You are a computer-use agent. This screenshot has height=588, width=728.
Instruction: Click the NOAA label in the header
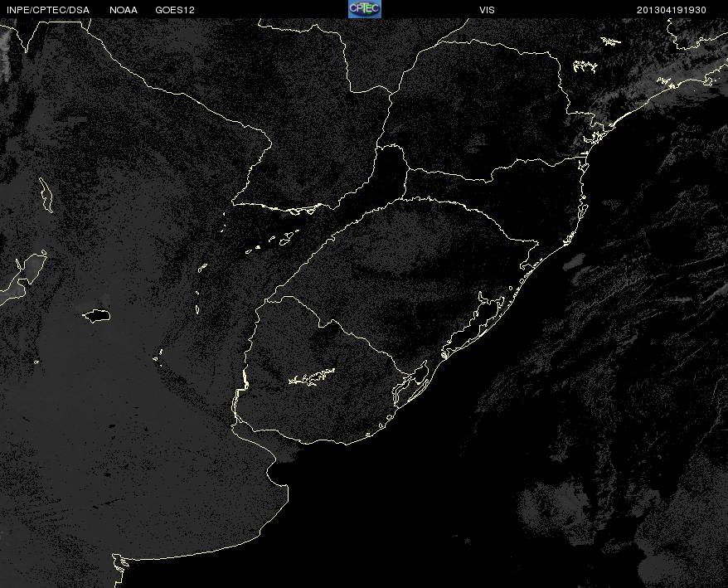[x=124, y=10]
